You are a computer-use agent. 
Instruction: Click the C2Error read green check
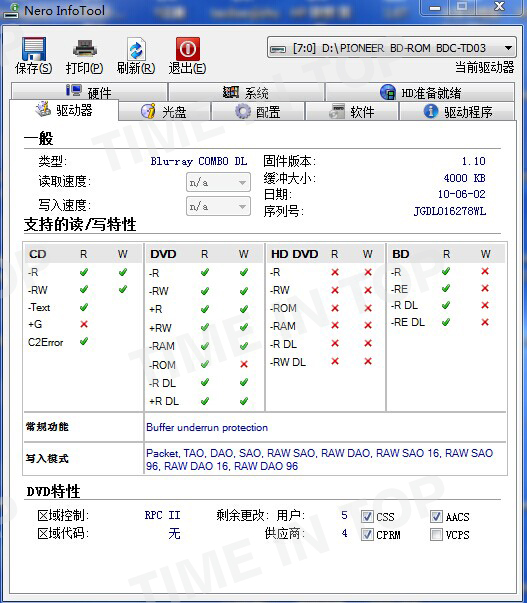point(84,341)
